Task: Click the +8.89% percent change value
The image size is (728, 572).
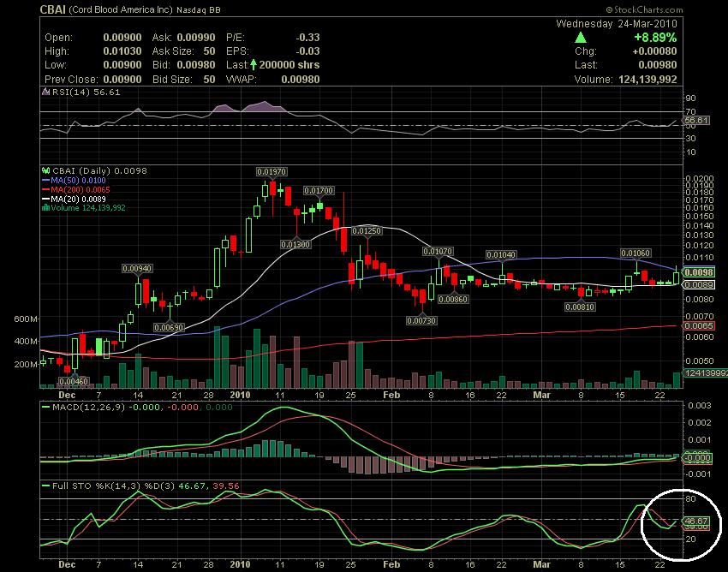Action: coord(655,37)
